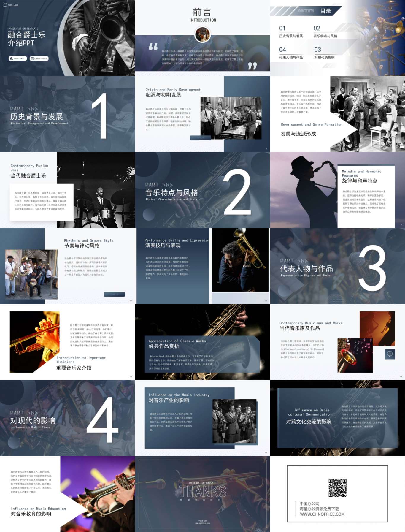Click the trumpet player photo on 演奏技巧与表现 slide

(240, 260)
